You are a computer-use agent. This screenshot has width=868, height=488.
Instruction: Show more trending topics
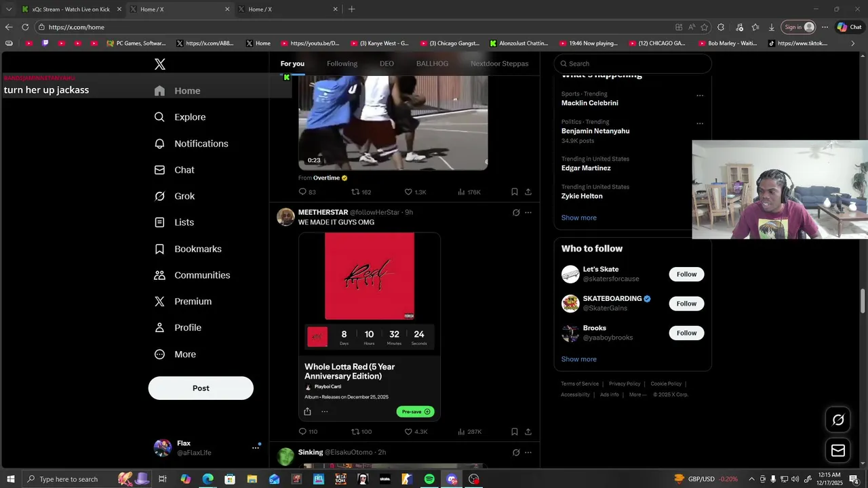(579, 218)
